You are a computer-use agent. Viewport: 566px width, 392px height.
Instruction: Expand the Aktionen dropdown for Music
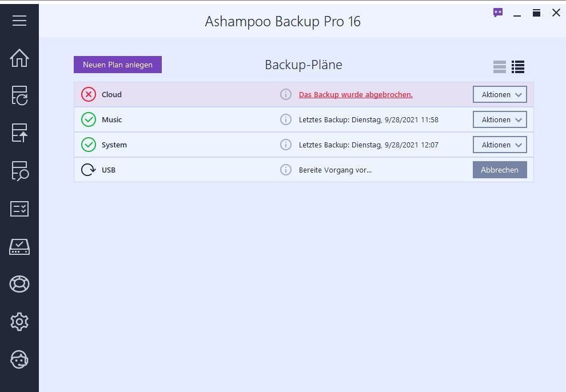(500, 119)
